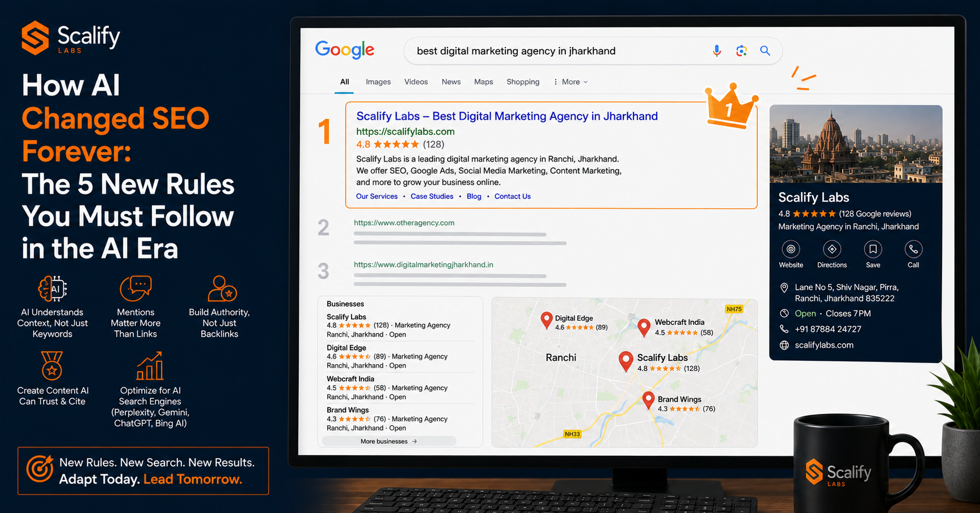Click into the search query field
Screen dimensions: 980x513
(x=557, y=51)
